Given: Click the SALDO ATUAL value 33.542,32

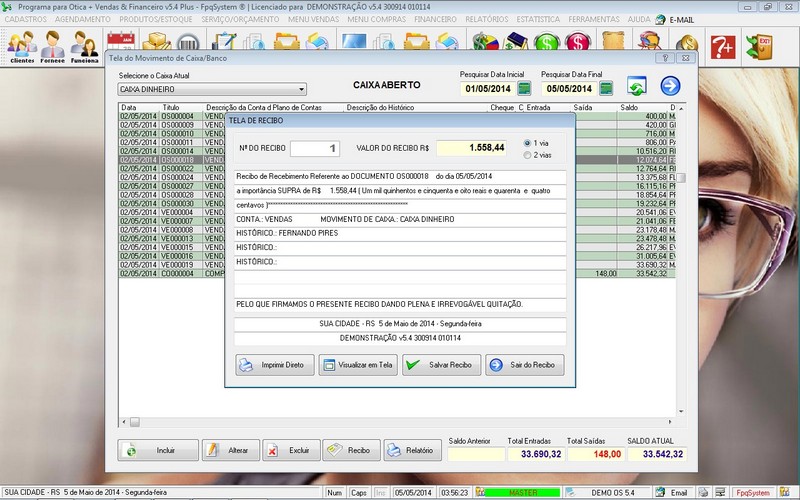Looking at the screenshot, I should pos(657,454).
